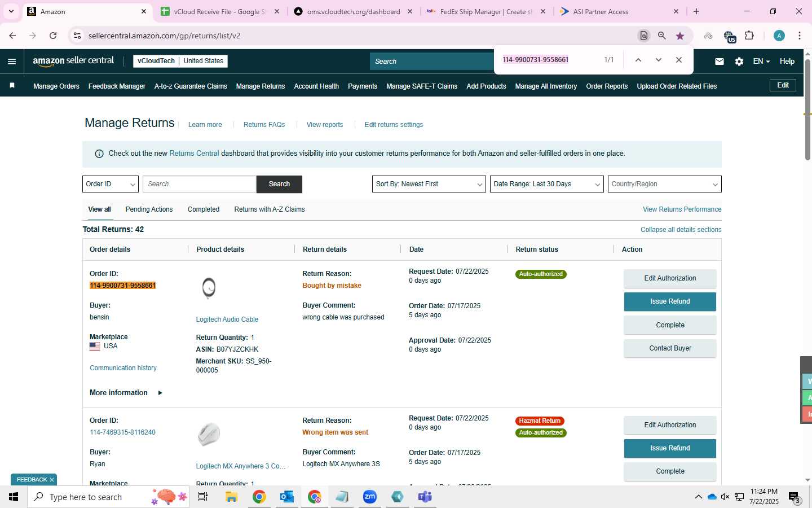Open Feedback Manager in nav bar
812x508 pixels.
tap(117, 86)
